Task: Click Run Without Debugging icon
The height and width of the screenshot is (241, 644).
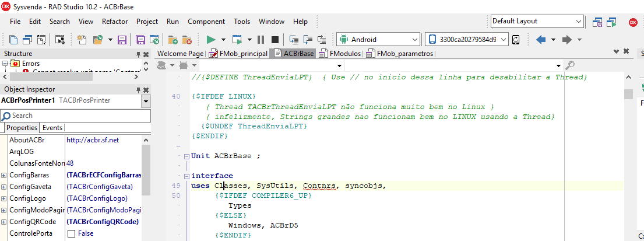Action: (237, 40)
